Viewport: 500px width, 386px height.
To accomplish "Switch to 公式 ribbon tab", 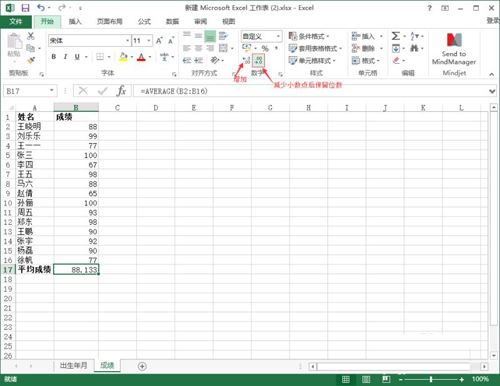I will (x=144, y=22).
